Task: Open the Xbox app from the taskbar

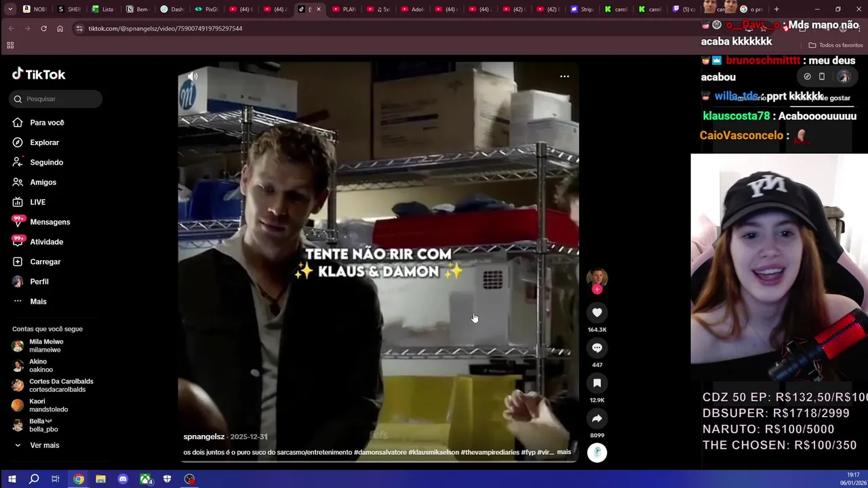Action: click(x=146, y=479)
